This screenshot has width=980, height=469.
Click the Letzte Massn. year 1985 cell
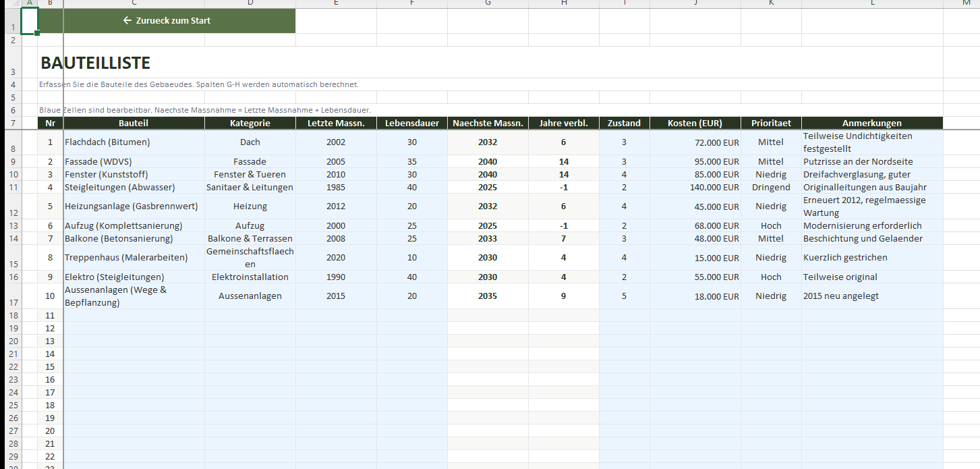click(335, 188)
